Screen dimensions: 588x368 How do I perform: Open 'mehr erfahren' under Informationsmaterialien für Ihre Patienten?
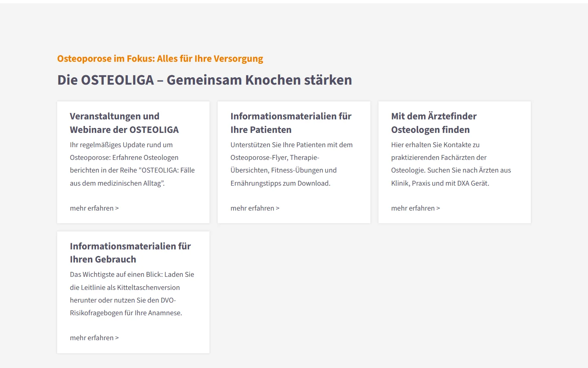coord(255,208)
